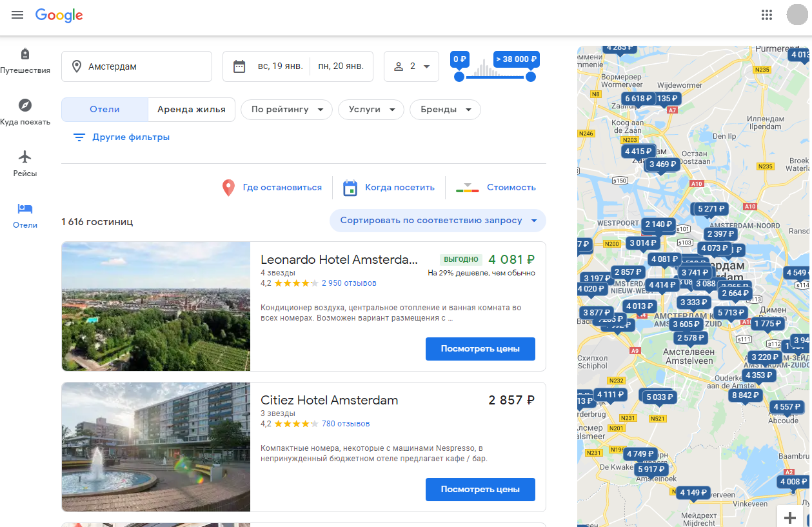812x527 pixels.
Task: Click the guests person icon
Action: pos(399,66)
